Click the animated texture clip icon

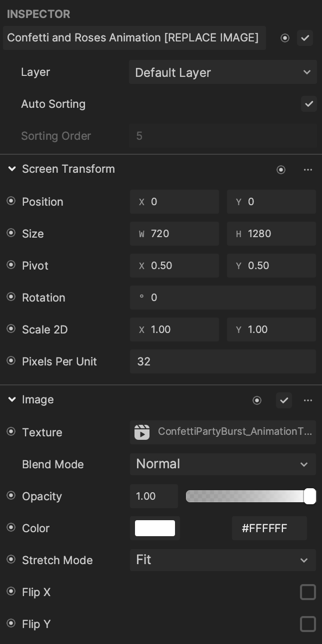click(142, 432)
